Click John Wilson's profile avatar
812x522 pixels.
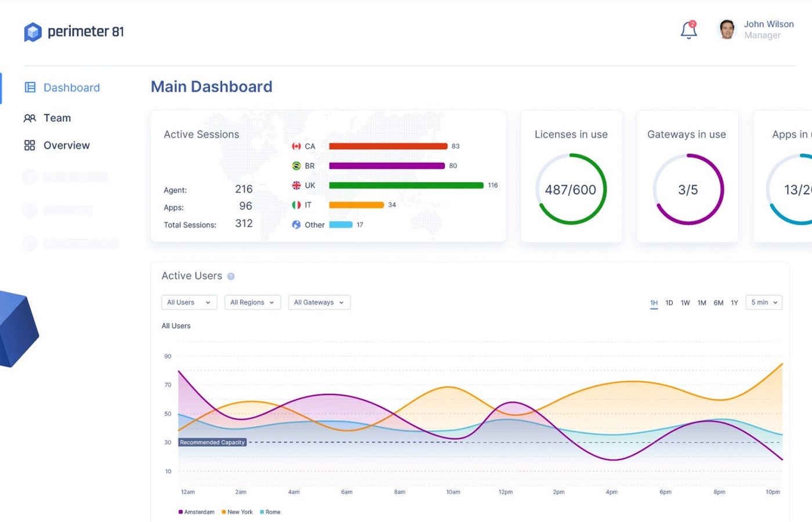pos(727,29)
